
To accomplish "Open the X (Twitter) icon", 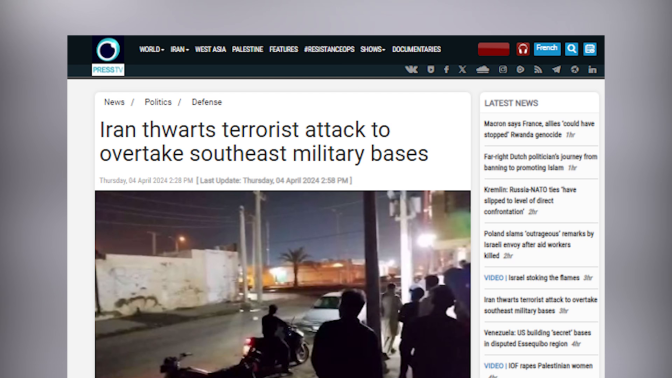I will click(x=462, y=69).
